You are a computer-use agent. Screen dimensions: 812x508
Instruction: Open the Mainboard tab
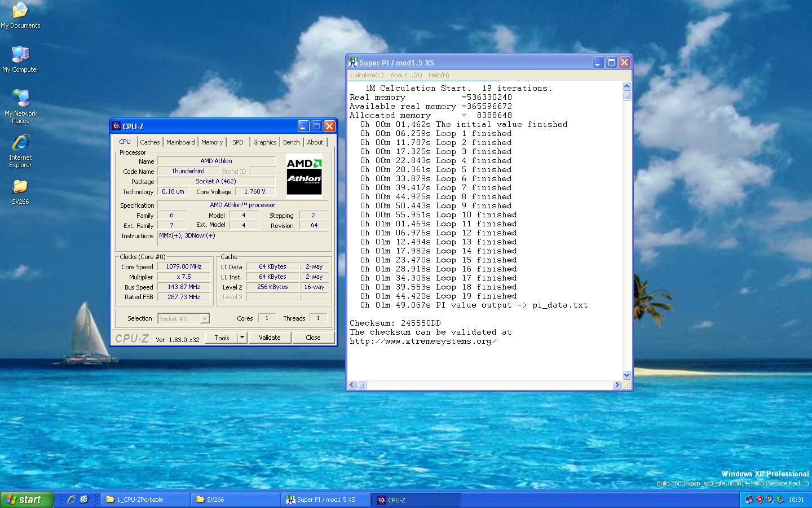(180, 142)
